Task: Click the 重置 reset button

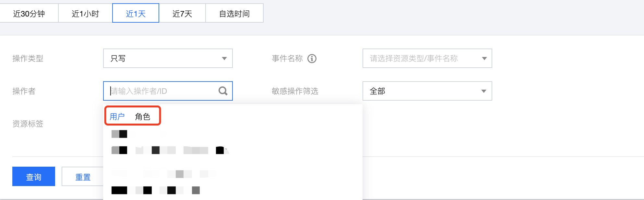Action: click(x=83, y=177)
